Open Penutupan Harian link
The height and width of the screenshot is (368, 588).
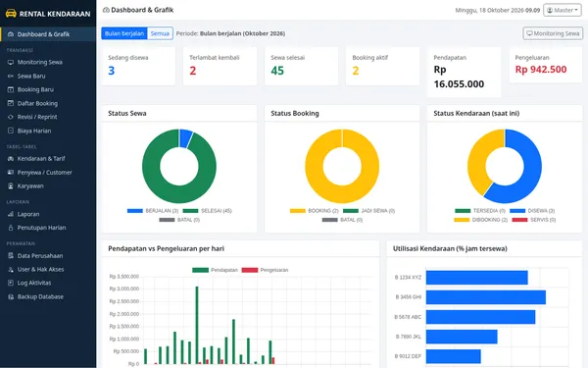click(x=48, y=228)
